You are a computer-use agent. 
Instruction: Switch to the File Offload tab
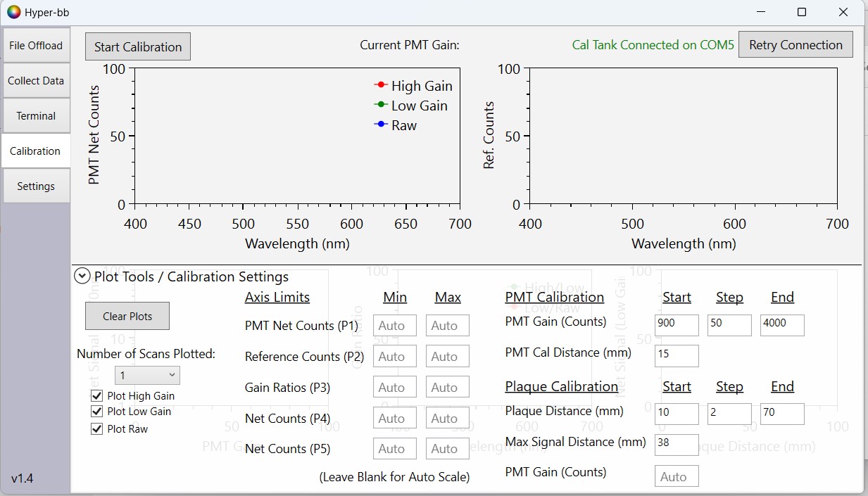(36, 46)
